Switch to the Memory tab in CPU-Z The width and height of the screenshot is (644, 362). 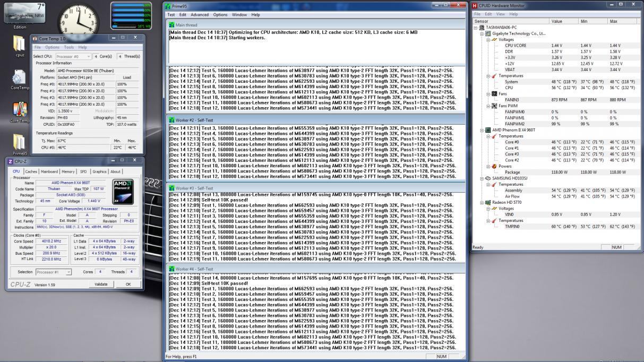pos(68,171)
